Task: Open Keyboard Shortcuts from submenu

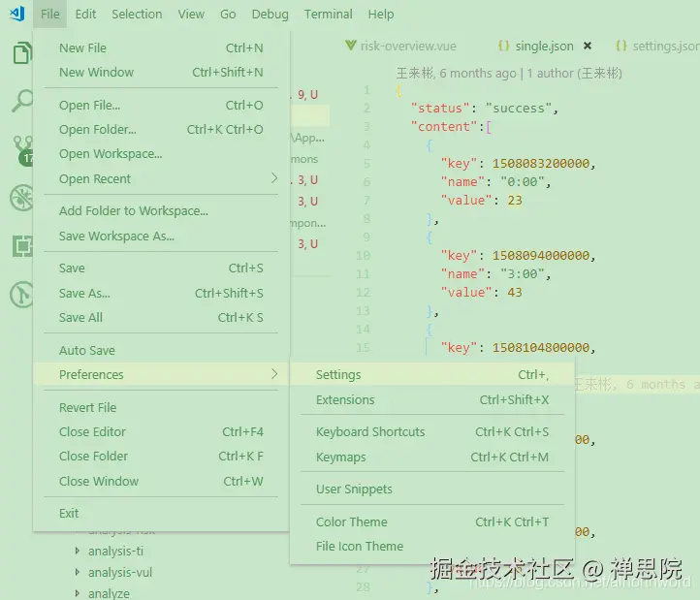Action: click(432, 431)
